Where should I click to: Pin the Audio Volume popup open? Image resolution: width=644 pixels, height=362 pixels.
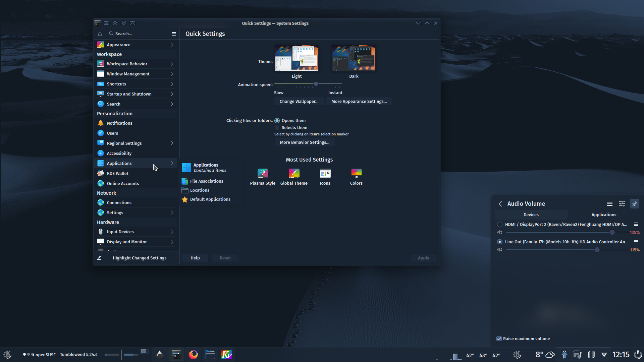pos(634,204)
